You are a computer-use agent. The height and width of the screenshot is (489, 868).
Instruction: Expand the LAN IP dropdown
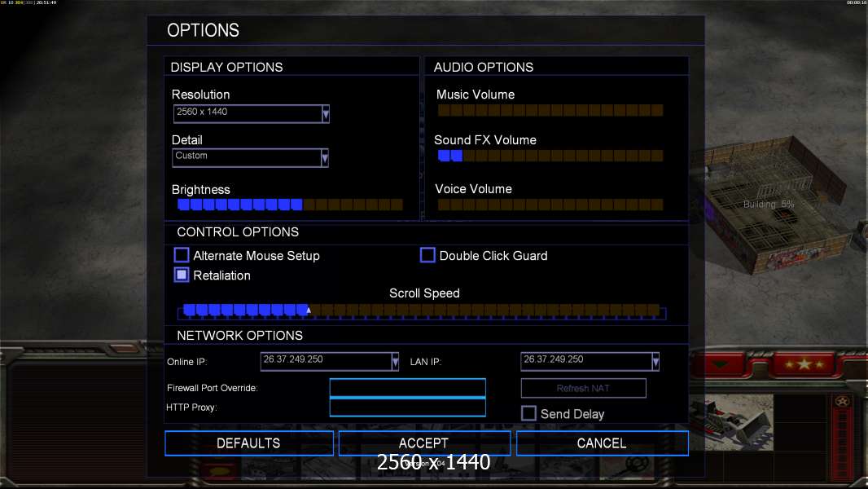tap(655, 361)
